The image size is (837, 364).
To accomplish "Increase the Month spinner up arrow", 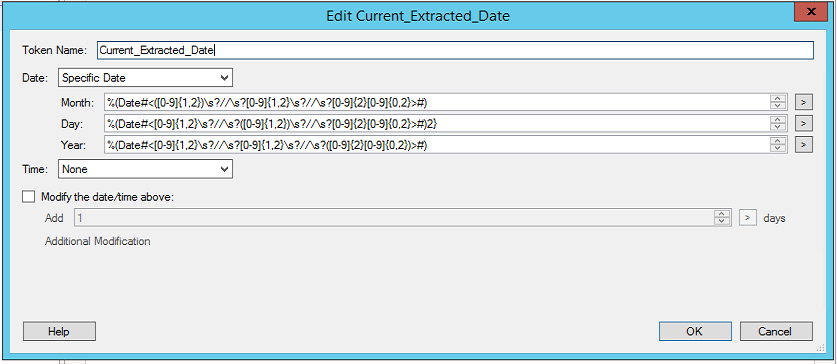I will tap(779, 99).
